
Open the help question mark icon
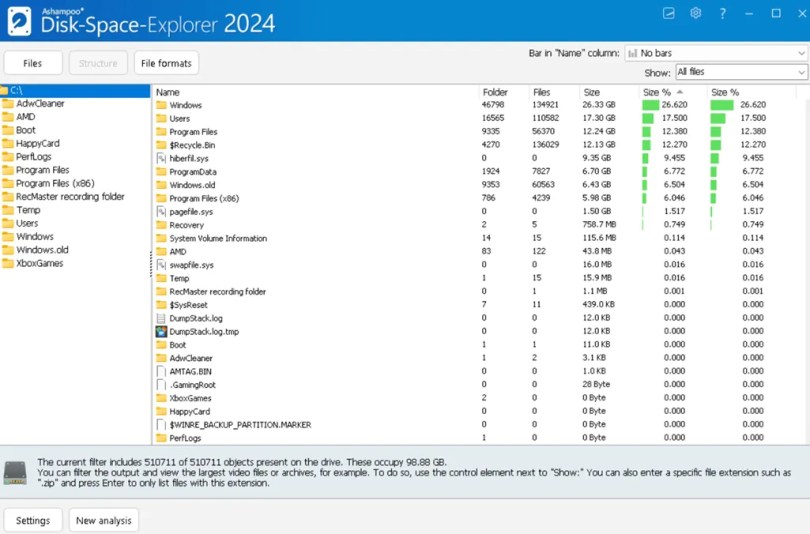722,13
